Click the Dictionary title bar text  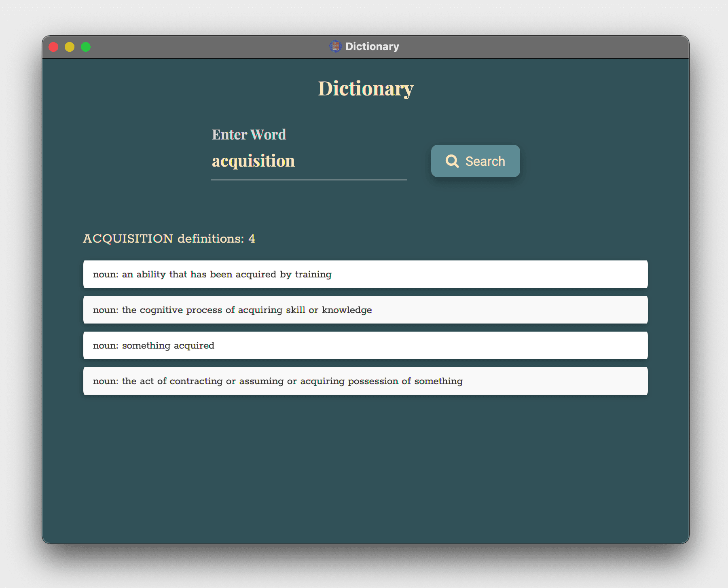[372, 46]
